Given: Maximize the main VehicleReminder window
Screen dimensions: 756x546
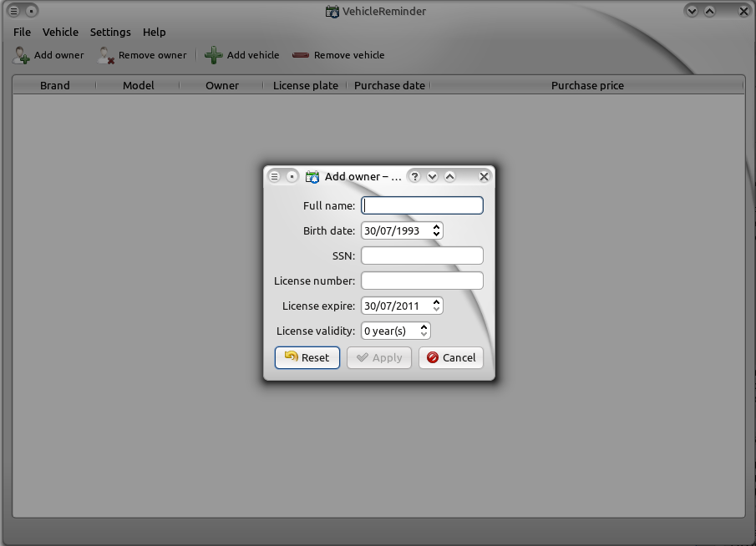Looking at the screenshot, I should [x=710, y=11].
